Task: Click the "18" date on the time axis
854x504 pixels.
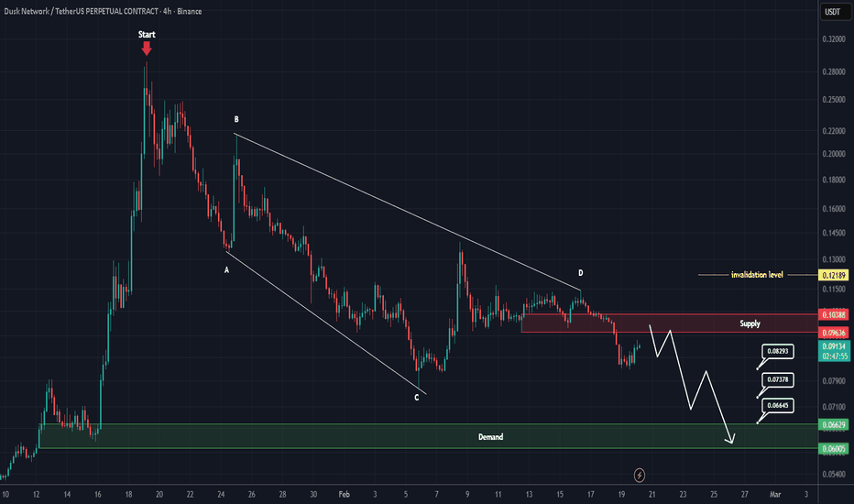Action: point(128,495)
